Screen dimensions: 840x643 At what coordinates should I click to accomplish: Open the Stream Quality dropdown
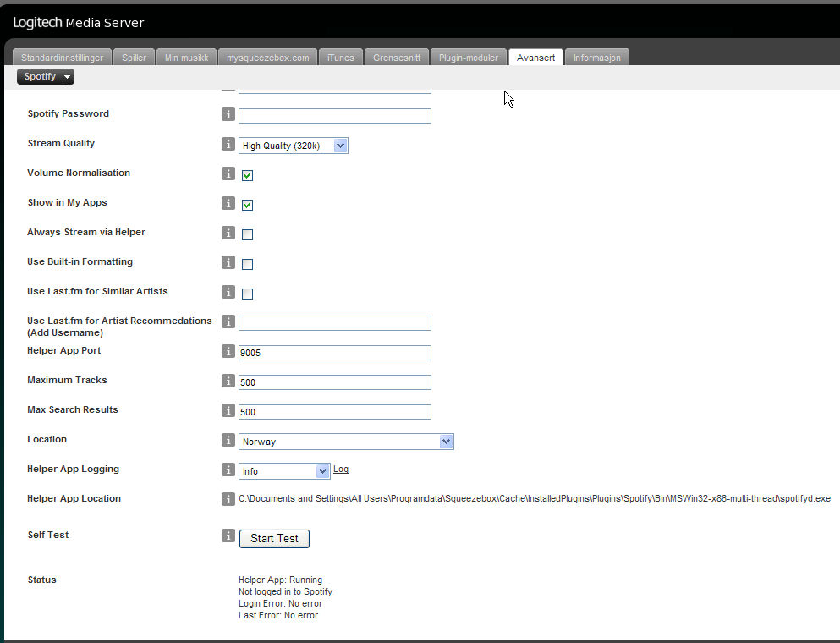(293, 146)
